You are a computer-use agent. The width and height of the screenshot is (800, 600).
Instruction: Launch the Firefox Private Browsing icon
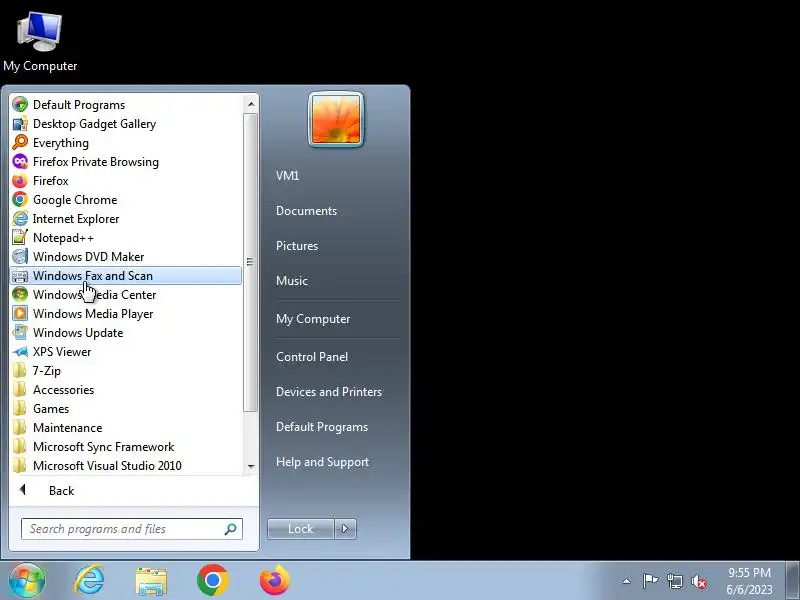click(x=20, y=162)
